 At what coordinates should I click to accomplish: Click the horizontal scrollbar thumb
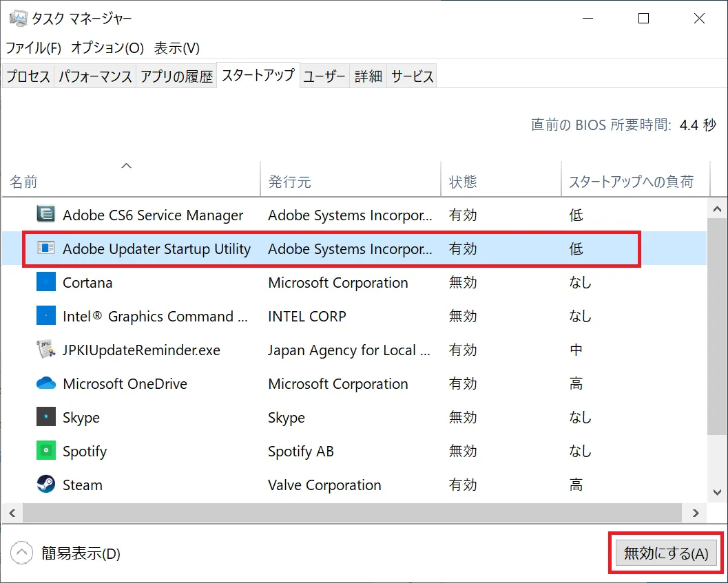(352, 513)
